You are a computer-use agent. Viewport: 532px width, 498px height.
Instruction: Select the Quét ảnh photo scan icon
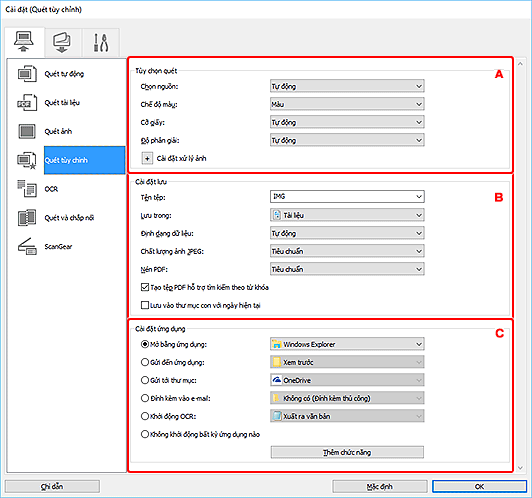[x=26, y=131]
